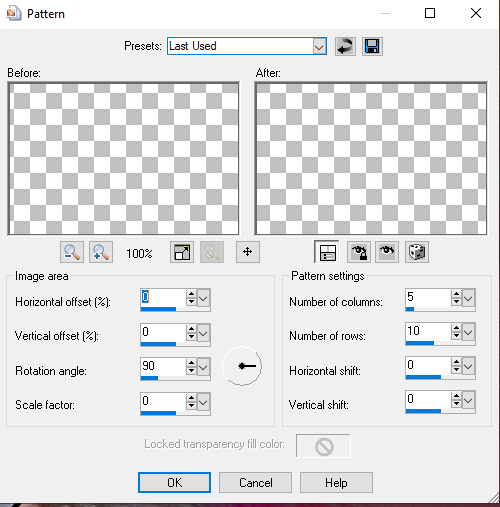500x507 pixels.
Task: Expand the Number of rows dropdown arrow
Action: tap(468, 332)
